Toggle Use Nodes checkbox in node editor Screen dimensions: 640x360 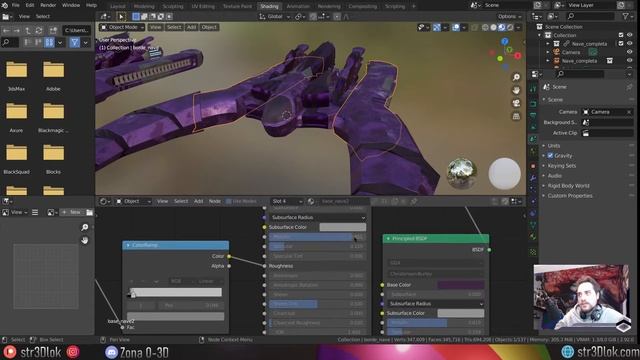229,201
